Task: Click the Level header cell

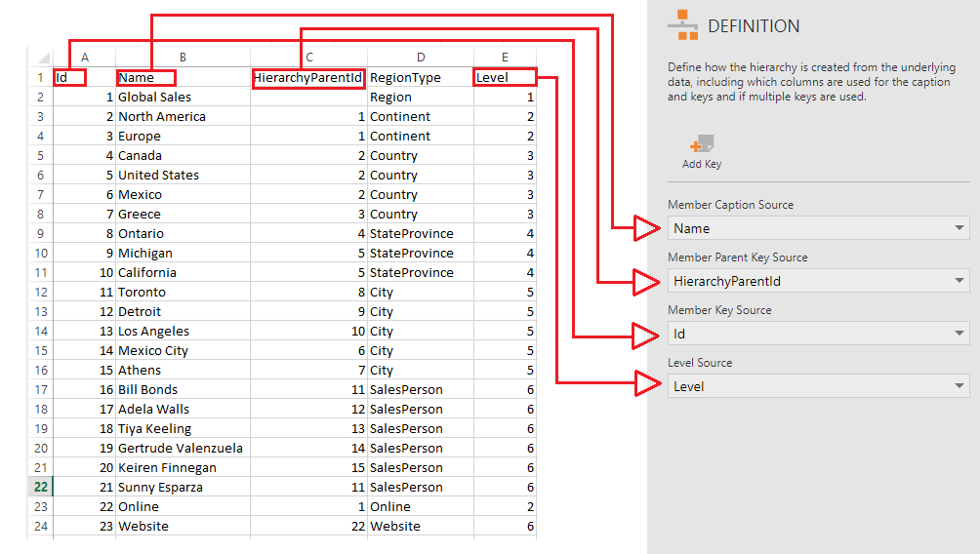Action: (x=505, y=78)
